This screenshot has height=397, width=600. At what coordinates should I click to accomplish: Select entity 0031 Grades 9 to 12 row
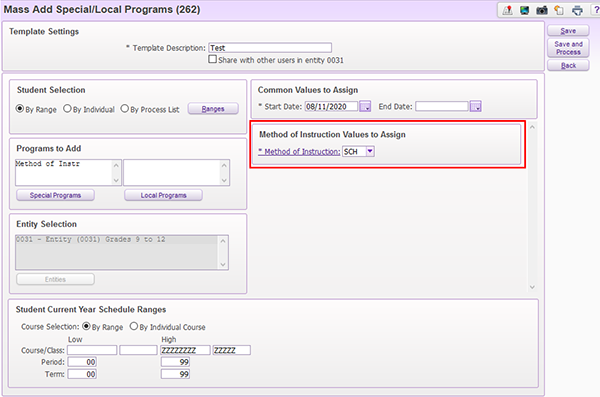[x=117, y=240]
